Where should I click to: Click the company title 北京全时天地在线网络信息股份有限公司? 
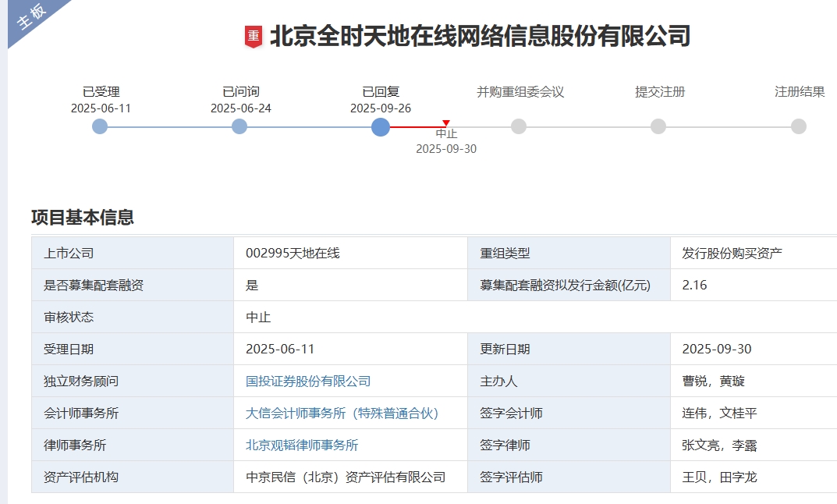coord(480,37)
